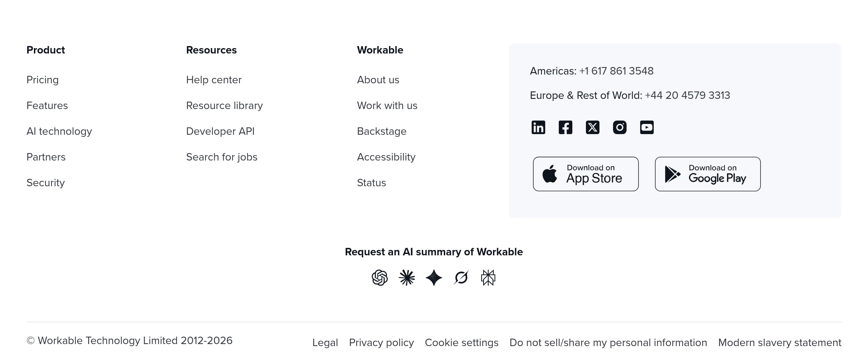Open the Pricing page
This screenshot has height=361, width=868.
42,80
